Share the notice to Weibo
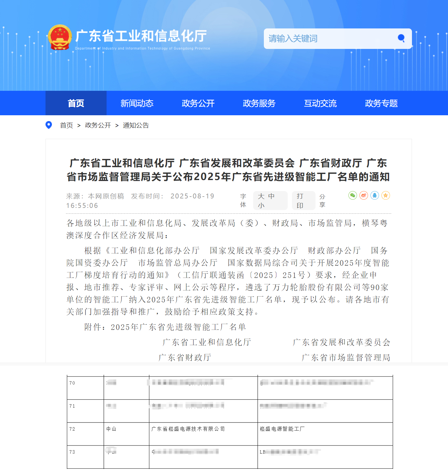The image size is (448, 476). [363, 195]
